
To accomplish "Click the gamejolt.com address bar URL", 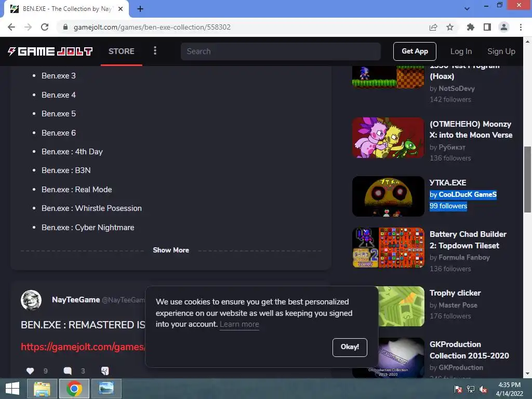I will pyautogui.click(x=152, y=27).
